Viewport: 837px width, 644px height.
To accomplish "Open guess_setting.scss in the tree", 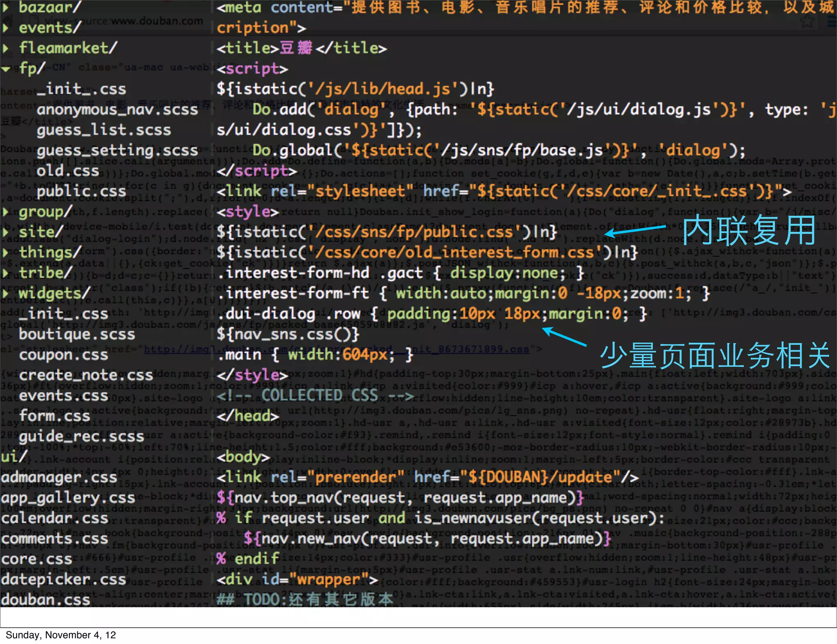I will coord(117,150).
